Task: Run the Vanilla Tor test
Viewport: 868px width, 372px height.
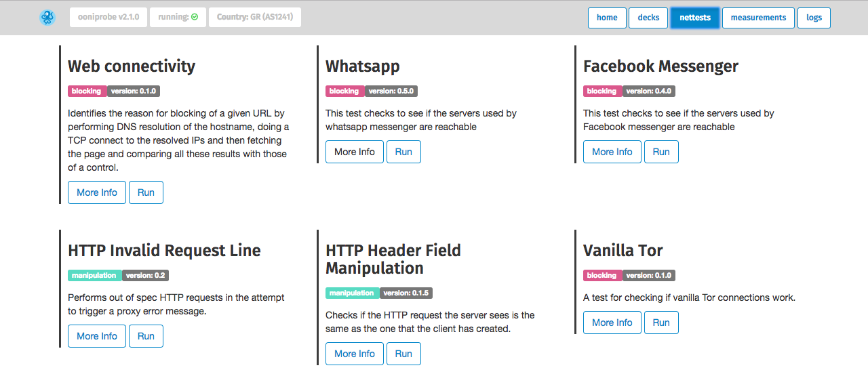Action: (x=661, y=323)
